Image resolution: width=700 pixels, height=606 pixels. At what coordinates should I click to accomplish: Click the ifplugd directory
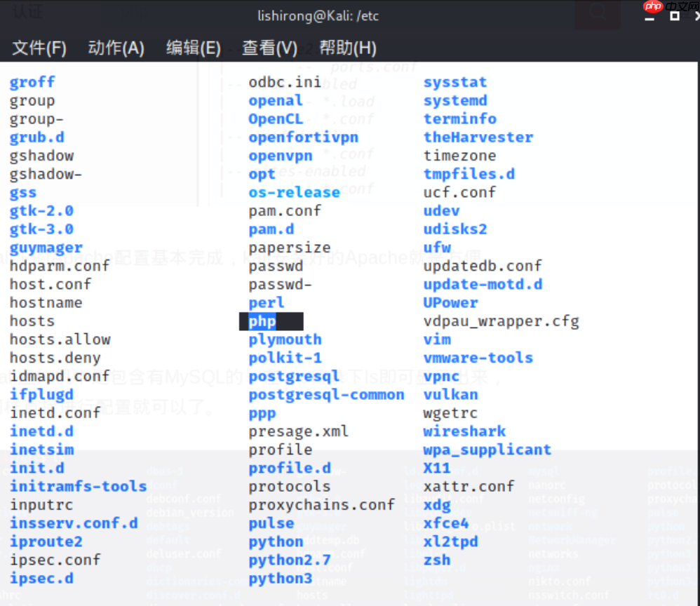pyautogui.click(x=41, y=395)
